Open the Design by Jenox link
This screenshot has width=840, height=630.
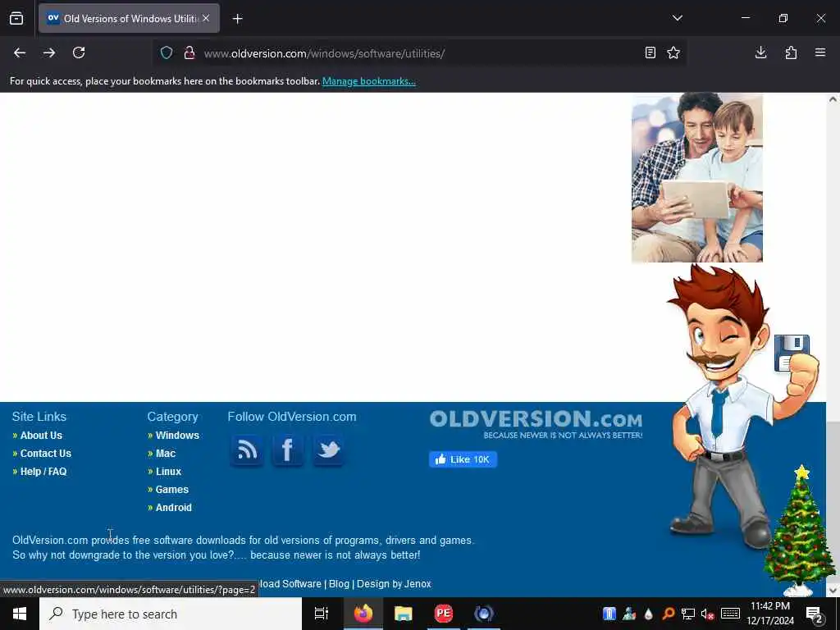point(394,584)
